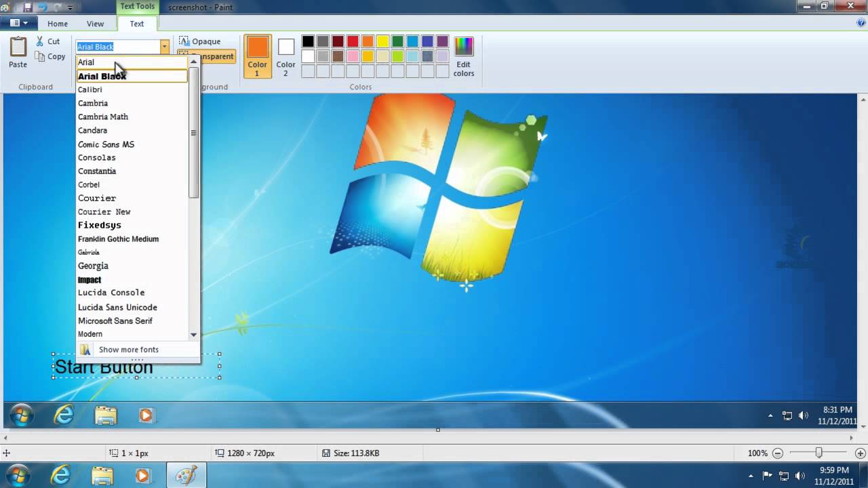
Task: Select Candara font entry
Action: [132, 130]
